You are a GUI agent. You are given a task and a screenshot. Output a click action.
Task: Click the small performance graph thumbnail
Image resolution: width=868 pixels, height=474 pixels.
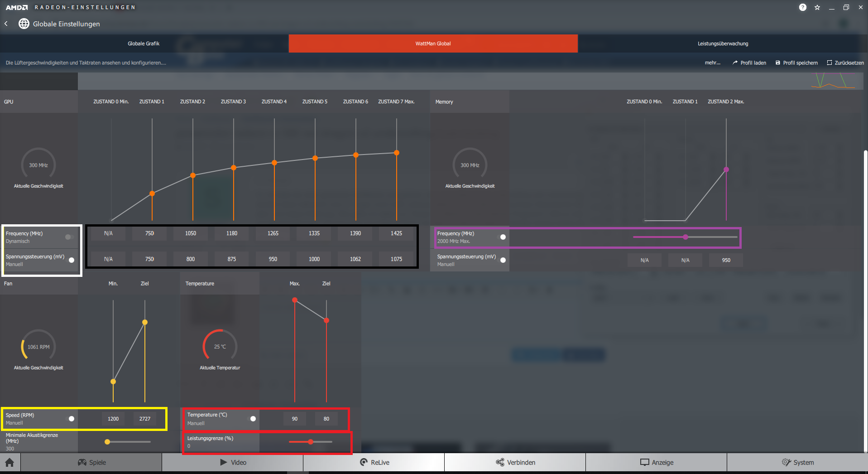tap(833, 81)
